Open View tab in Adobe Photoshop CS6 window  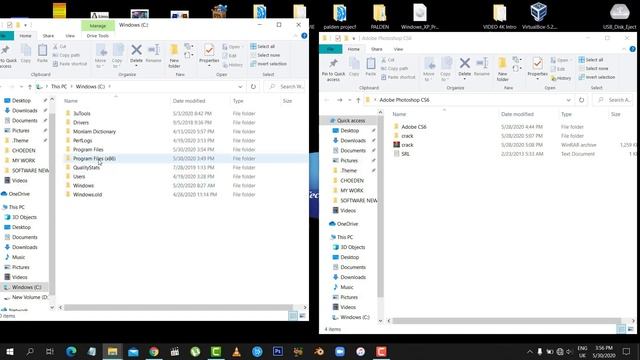tap(398, 49)
